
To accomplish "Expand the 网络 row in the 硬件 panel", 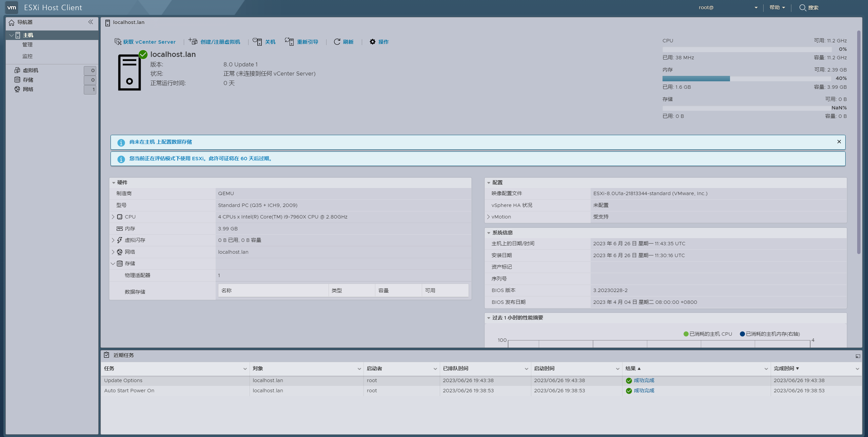I will [113, 252].
